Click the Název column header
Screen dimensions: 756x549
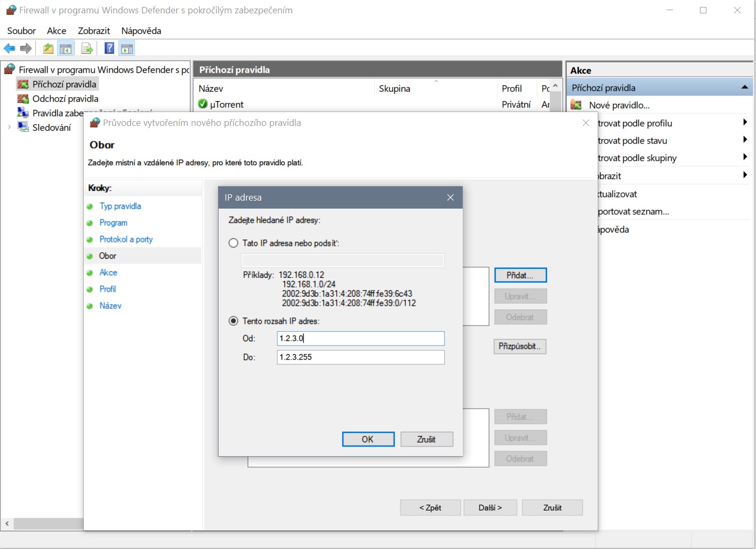pos(211,89)
